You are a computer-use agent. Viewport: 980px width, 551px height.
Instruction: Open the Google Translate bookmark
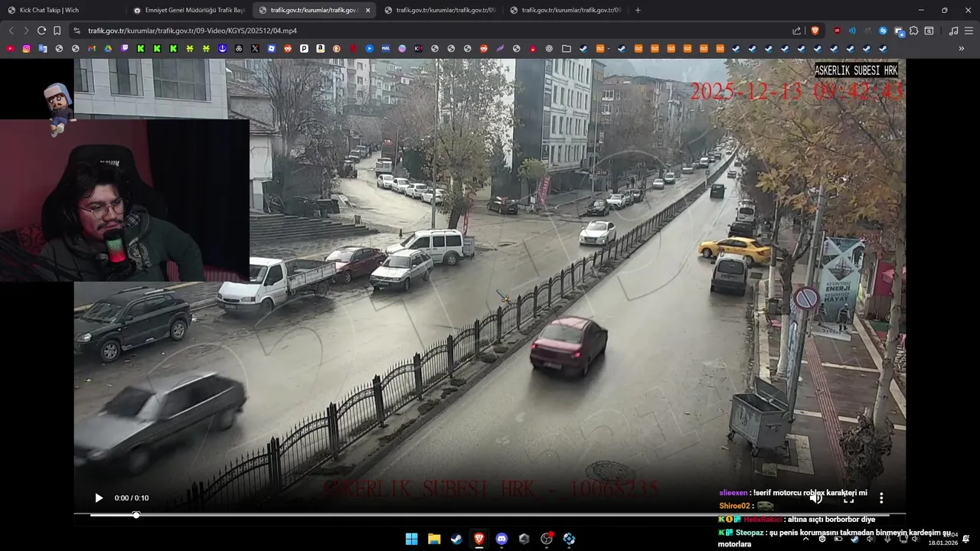pos(43,48)
